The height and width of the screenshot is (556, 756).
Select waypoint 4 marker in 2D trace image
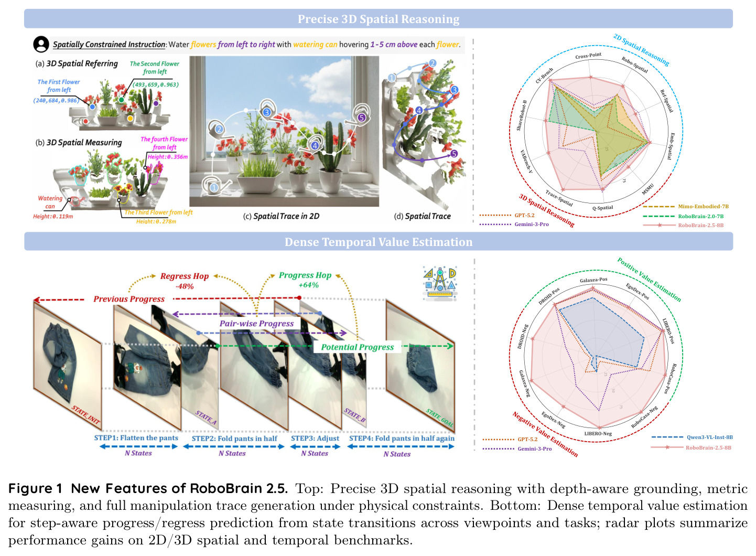point(315,146)
